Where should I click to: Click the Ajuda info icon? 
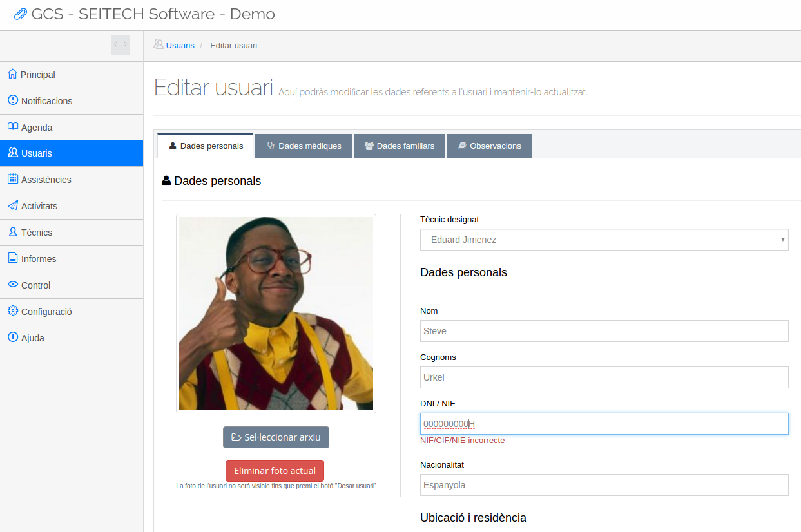pos(13,337)
